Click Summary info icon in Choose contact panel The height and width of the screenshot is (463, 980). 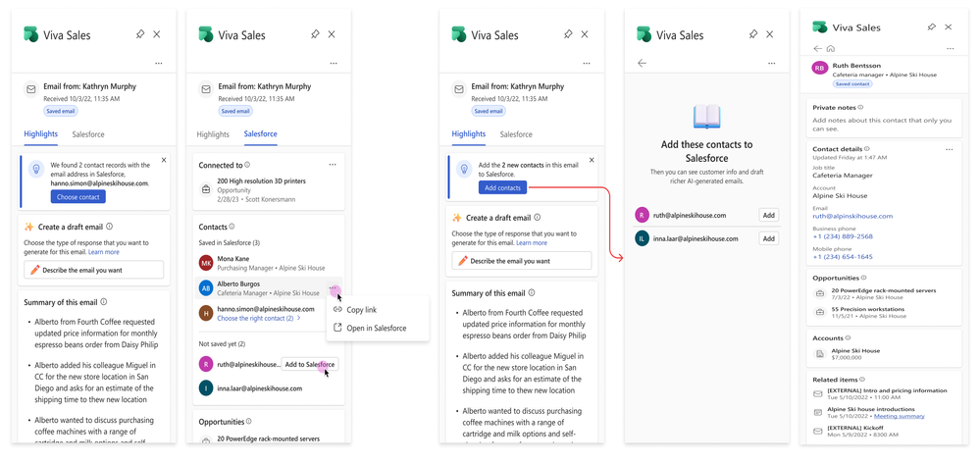103,302
